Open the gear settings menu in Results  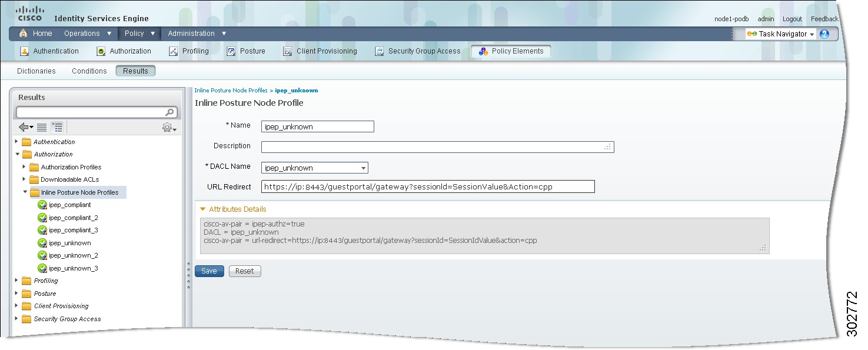[169, 128]
